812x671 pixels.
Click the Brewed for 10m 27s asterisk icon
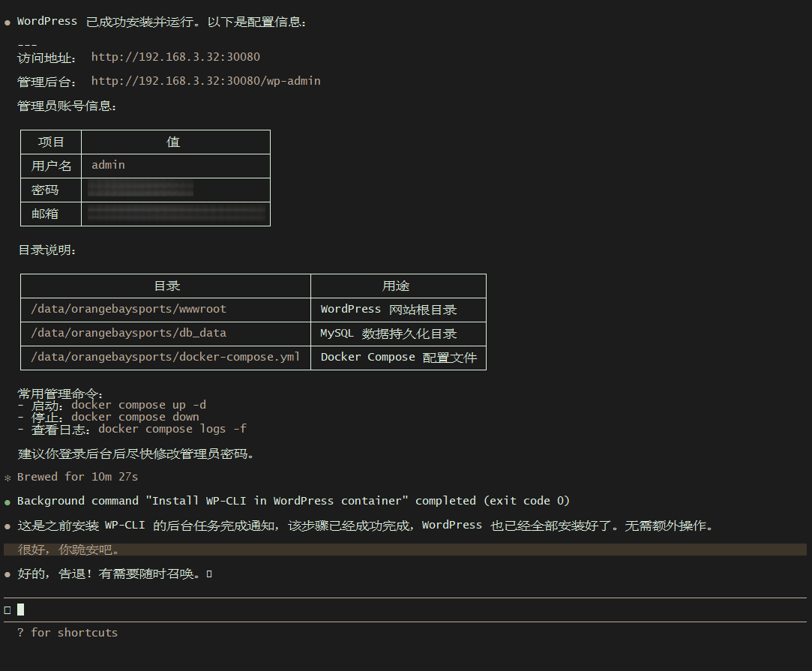(x=7, y=477)
